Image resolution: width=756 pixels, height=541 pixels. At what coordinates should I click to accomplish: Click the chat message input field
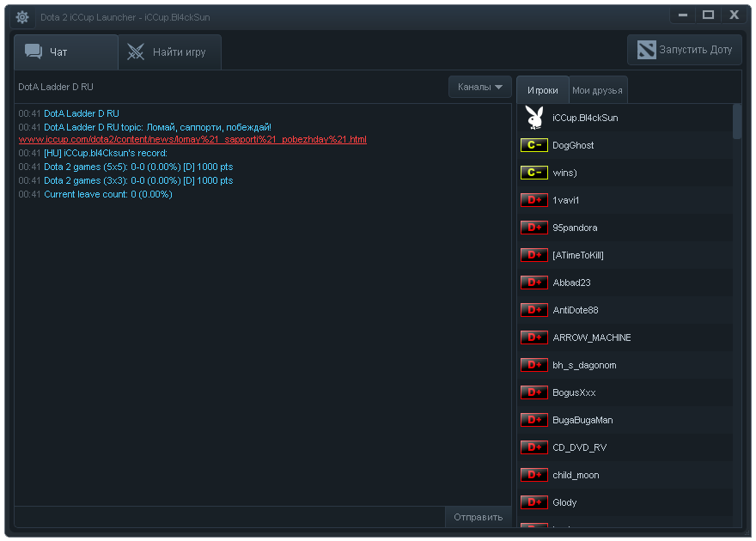(x=229, y=517)
